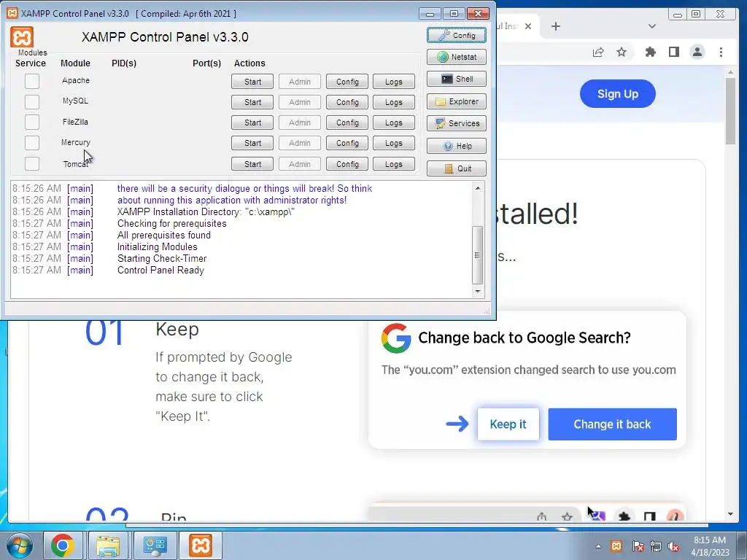Start the MySQL module
747x560 pixels.
(x=252, y=102)
